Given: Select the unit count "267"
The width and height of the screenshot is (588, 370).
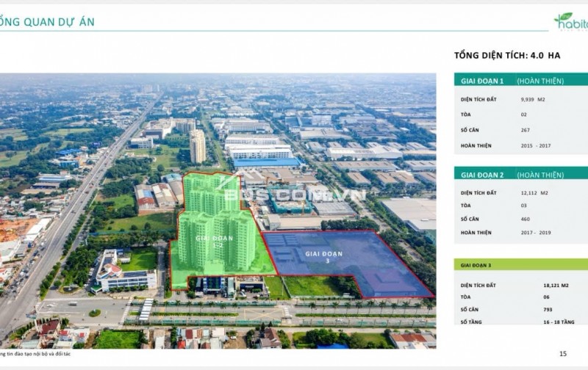Looking at the screenshot, I should pos(525,130).
